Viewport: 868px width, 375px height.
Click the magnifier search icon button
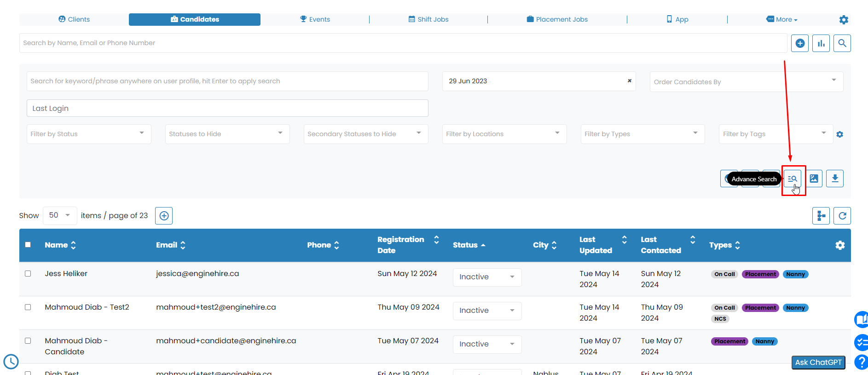[x=842, y=43]
